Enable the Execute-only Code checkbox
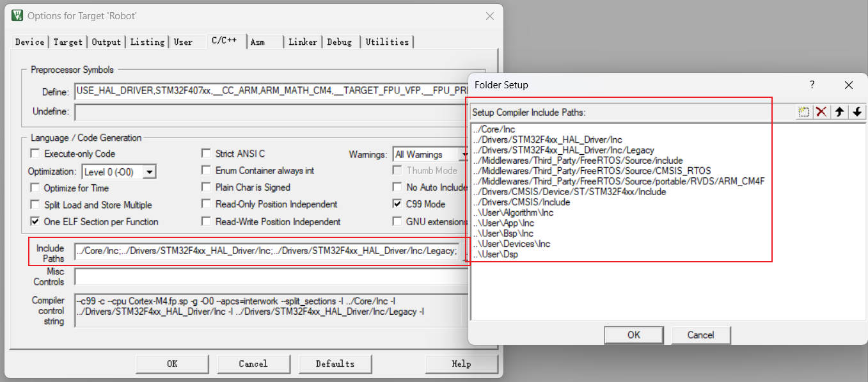Screen dimensions: 868x382 pyautogui.click(x=35, y=154)
